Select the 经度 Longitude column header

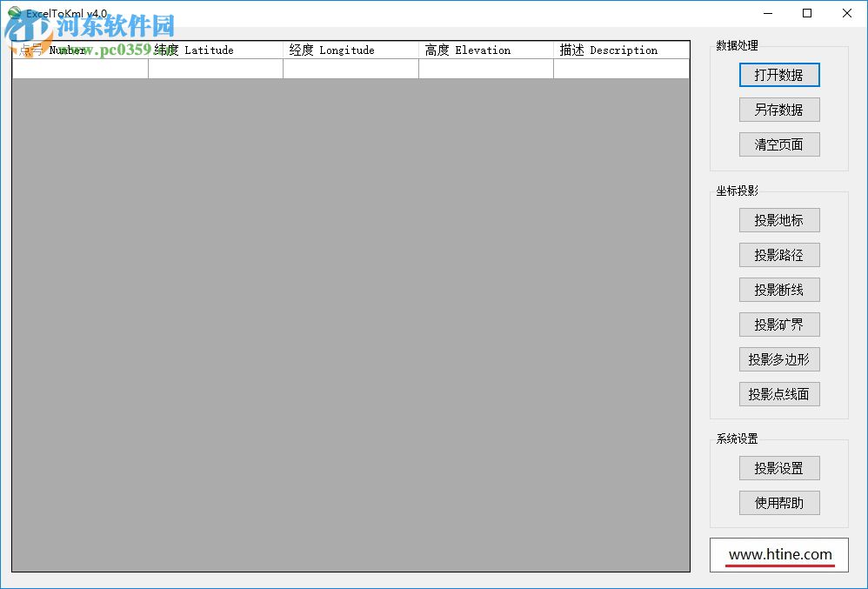(x=350, y=50)
